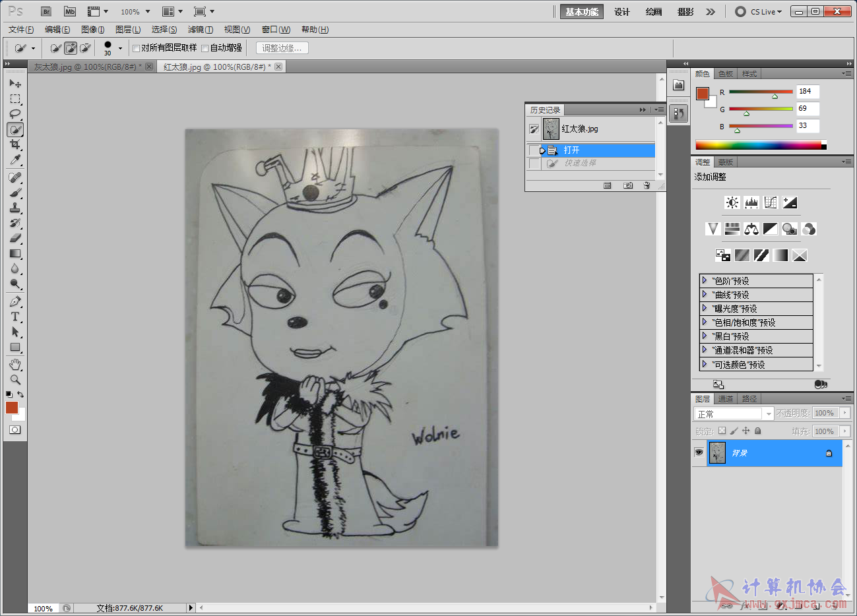This screenshot has width=857, height=616.
Task: Open the 滤镜(T) menu
Action: 200,30
